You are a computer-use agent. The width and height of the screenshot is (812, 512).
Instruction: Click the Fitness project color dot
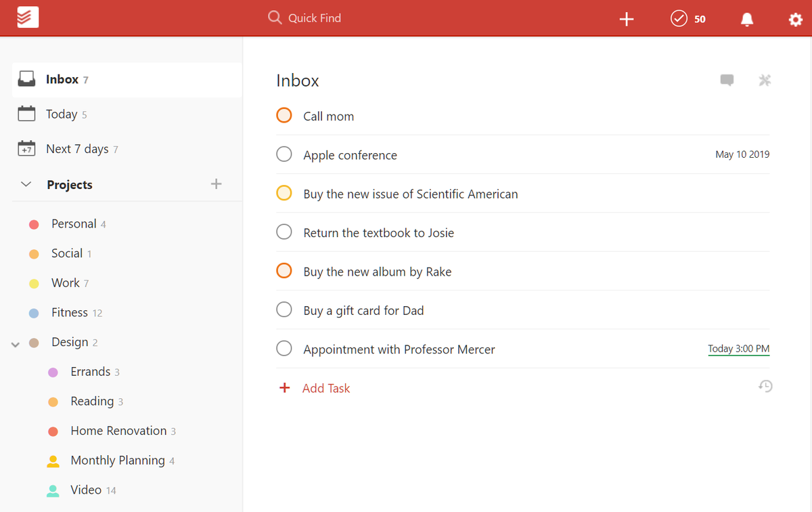[x=35, y=312]
